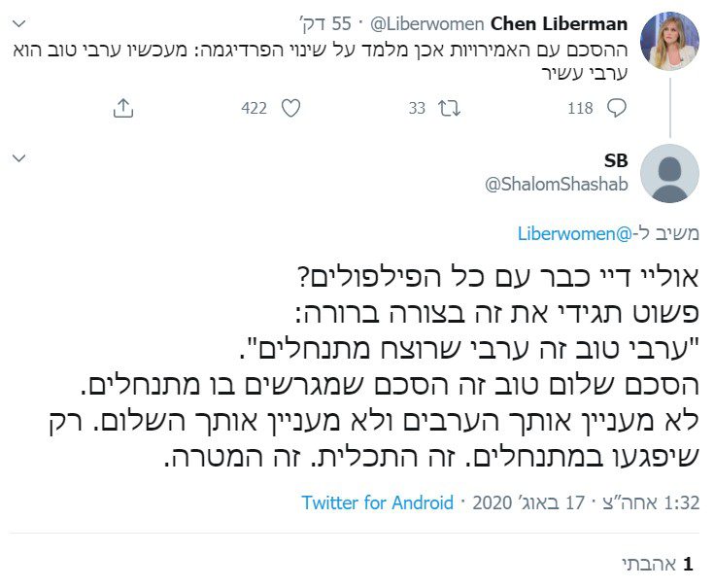
Task: Click the SB display name
Action: 616,160
